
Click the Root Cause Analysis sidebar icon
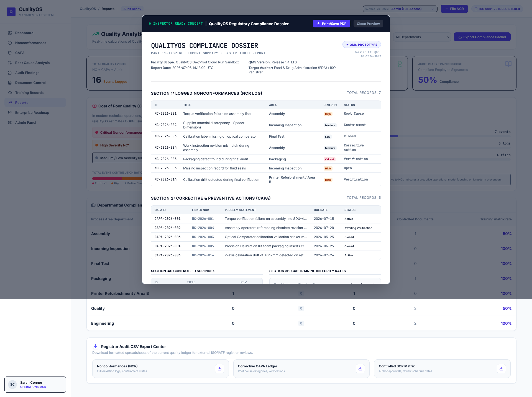click(x=10, y=63)
